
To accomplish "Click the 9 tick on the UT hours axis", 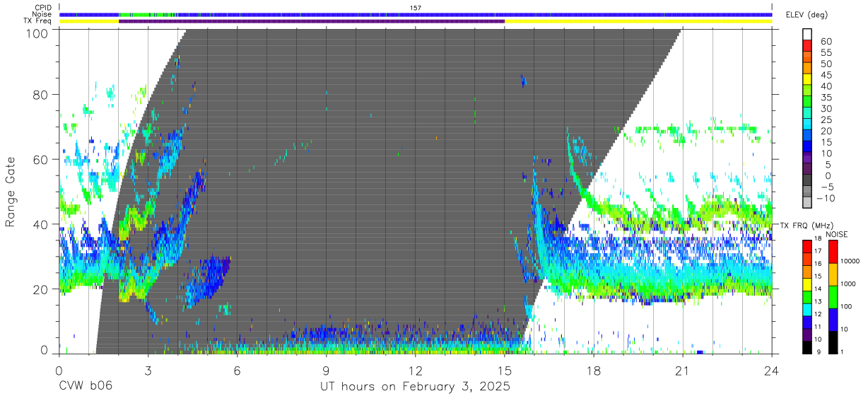I will (327, 370).
